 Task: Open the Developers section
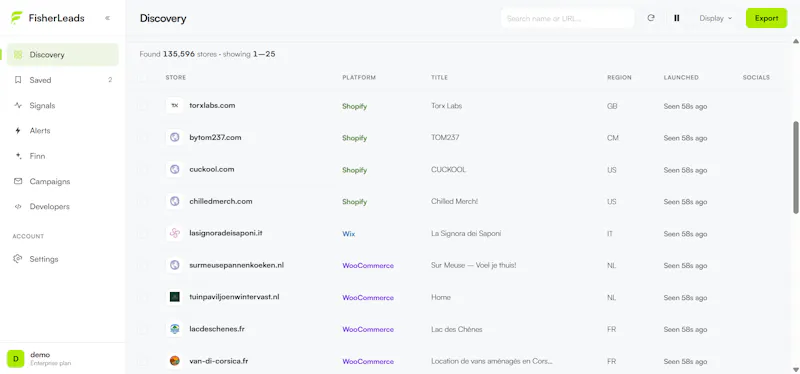tap(63, 207)
